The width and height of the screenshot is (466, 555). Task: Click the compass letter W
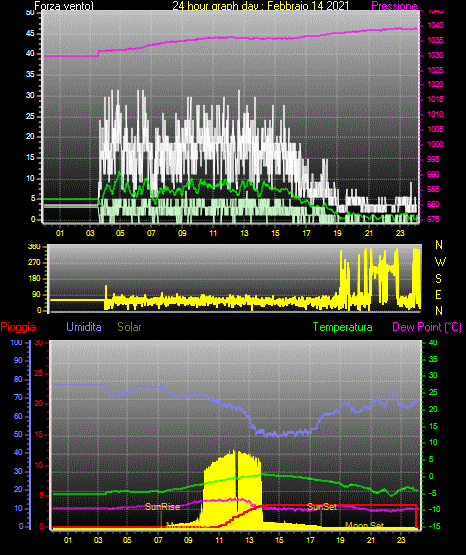440,262
